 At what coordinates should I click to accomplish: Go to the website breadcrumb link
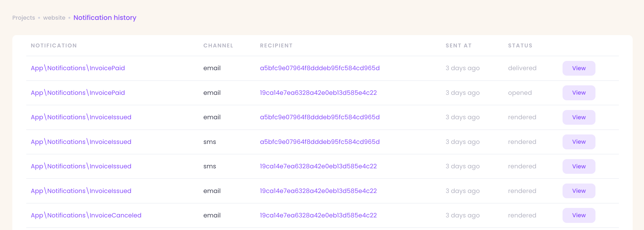pyautogui.click(x=54, y=18)
